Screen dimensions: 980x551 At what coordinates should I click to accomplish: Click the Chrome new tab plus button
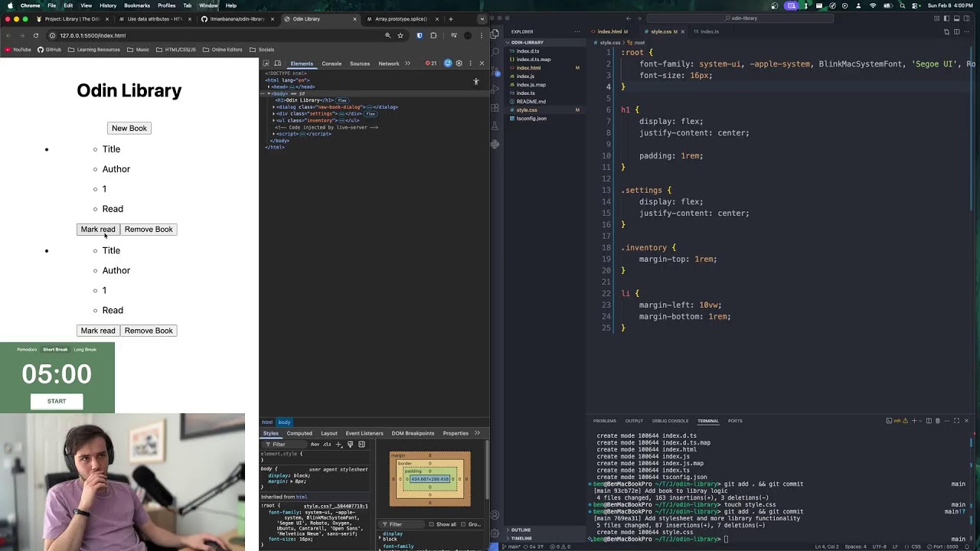click(450, 19)
